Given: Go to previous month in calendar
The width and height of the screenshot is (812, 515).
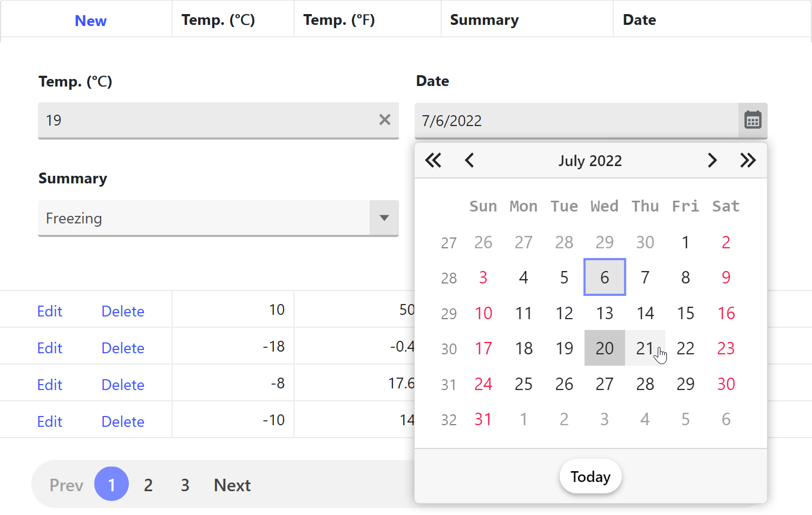Looking at the screenshot, I should (x=469, y=161).
